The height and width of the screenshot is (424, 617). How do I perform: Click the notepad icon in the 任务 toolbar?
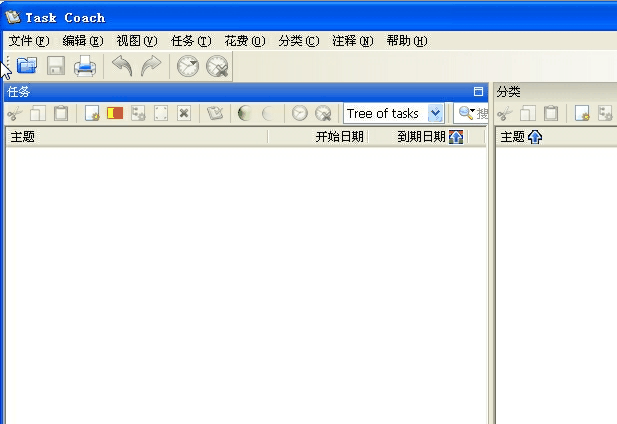click(x=215, y=114)
